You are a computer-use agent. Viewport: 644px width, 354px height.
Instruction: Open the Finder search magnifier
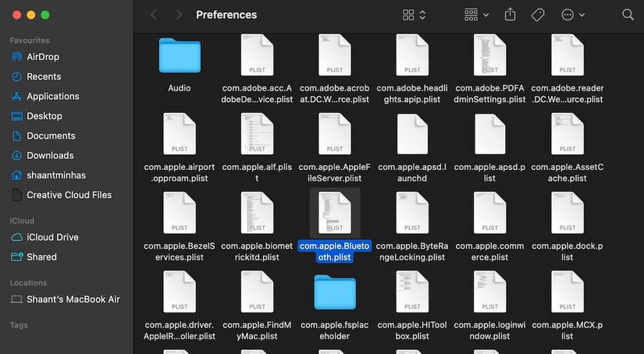[x=628, y=15]
